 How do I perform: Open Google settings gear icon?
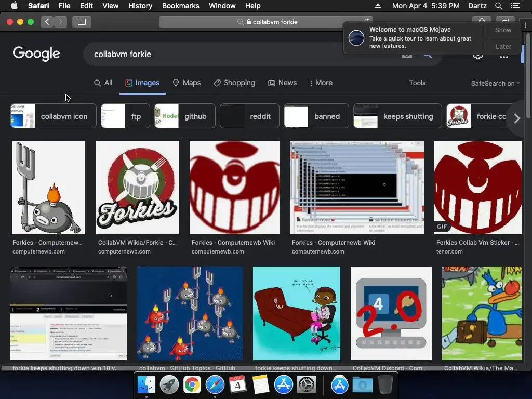tap(478, 56)
